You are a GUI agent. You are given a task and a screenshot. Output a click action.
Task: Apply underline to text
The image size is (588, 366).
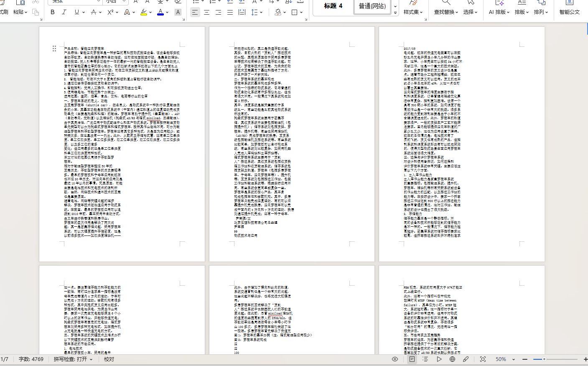[76, 12]
